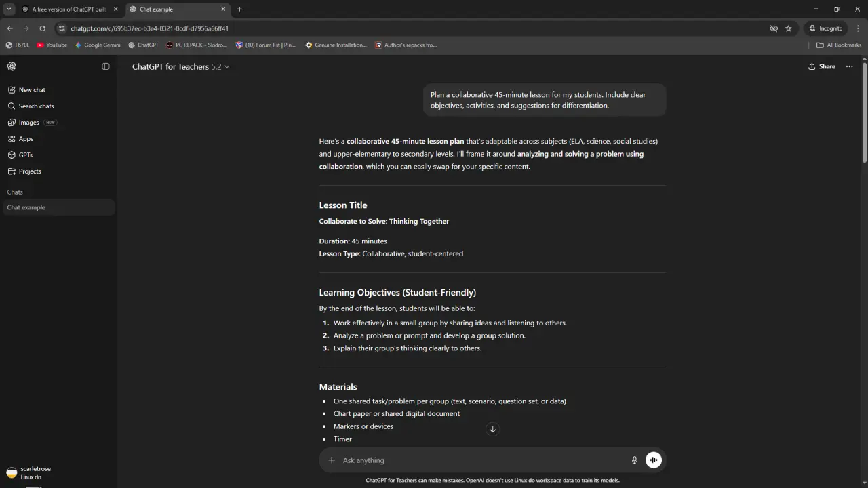This screenshot has width=868, height=488.
Task: Close the 'A free version of ChatGPT' tab
Action: pos(116,9)
